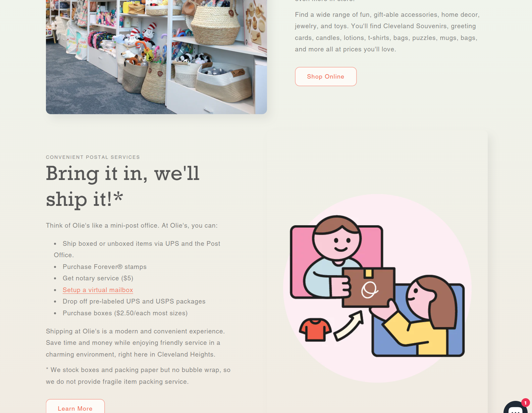Select the Purchase boxes ($2.50/each) bullet

pyautogui.click(x=125, y=313)
